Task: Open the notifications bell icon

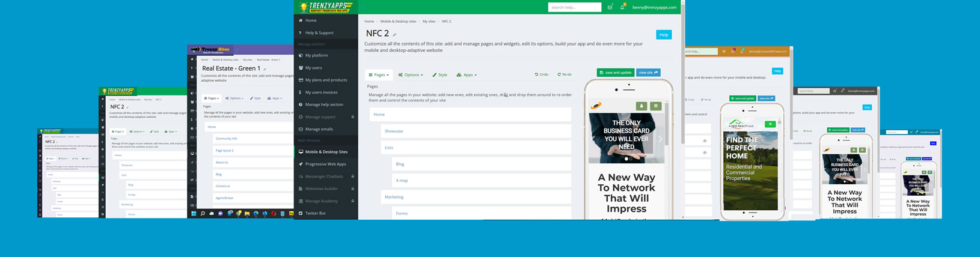Action: [x=622, y=7]
